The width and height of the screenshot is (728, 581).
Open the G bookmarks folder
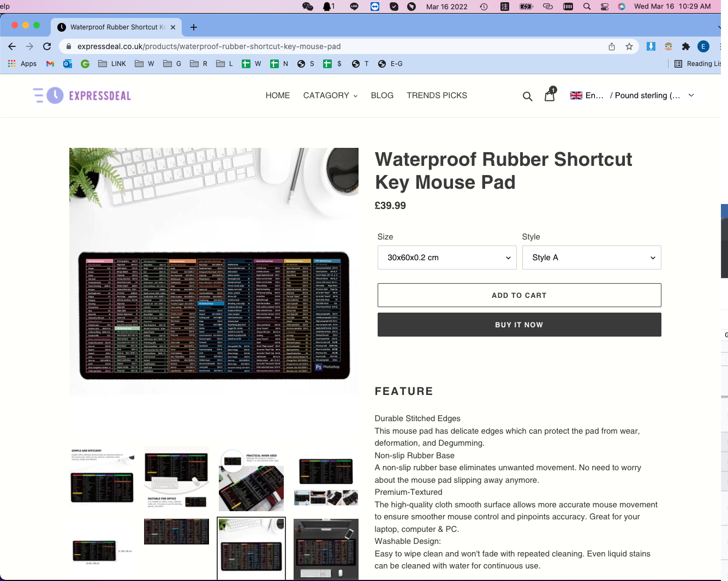172,64
